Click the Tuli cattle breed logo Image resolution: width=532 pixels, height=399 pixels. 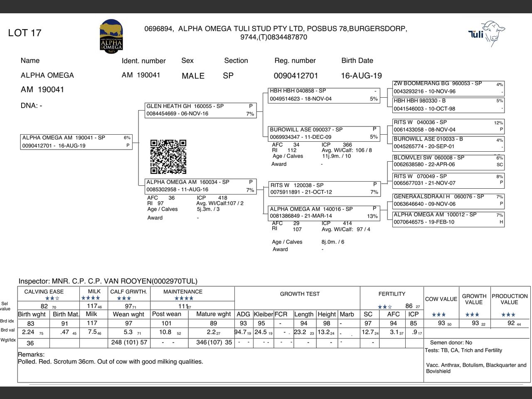(x=486, y=33)
